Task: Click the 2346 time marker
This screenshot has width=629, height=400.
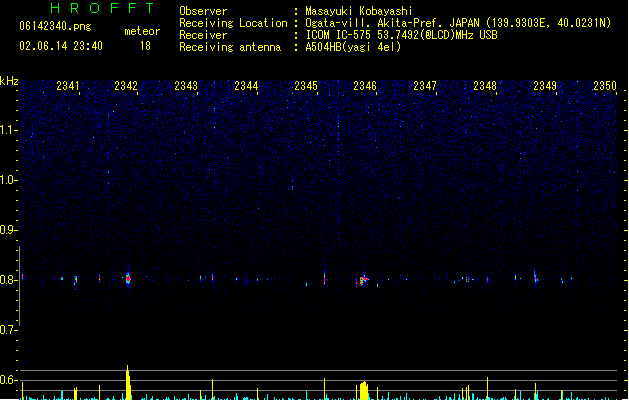Action: coord(365,86)
